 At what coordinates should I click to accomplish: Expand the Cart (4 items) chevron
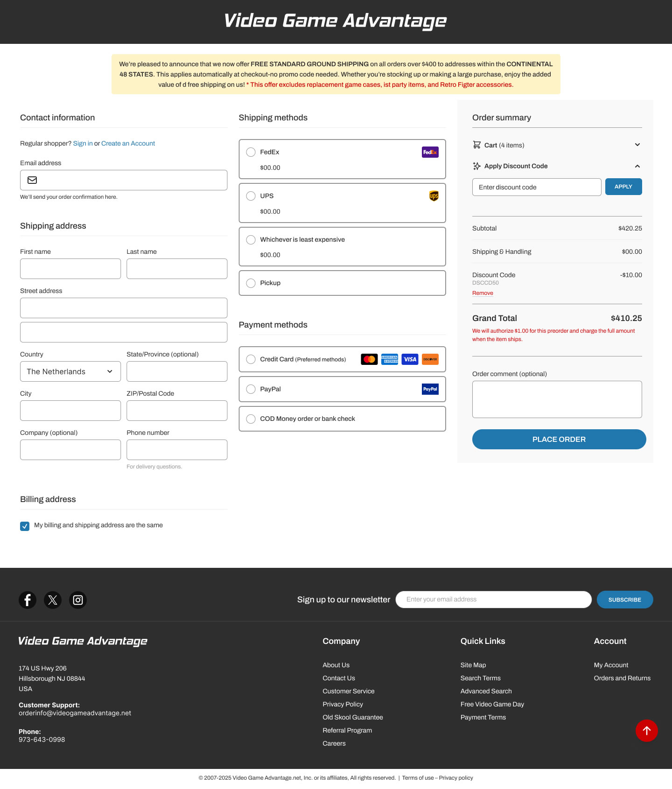(x=637, y=145)
